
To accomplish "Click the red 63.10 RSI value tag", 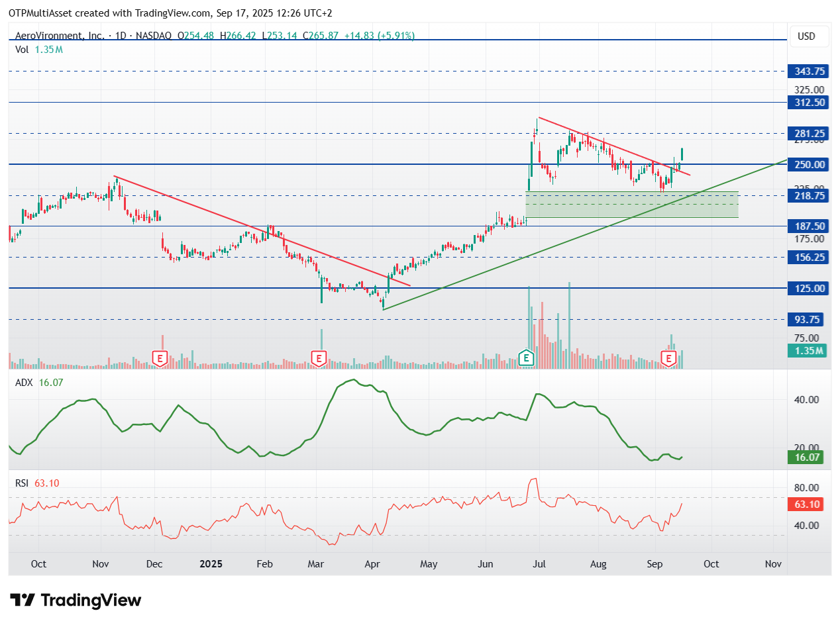I will pos(806,505).
